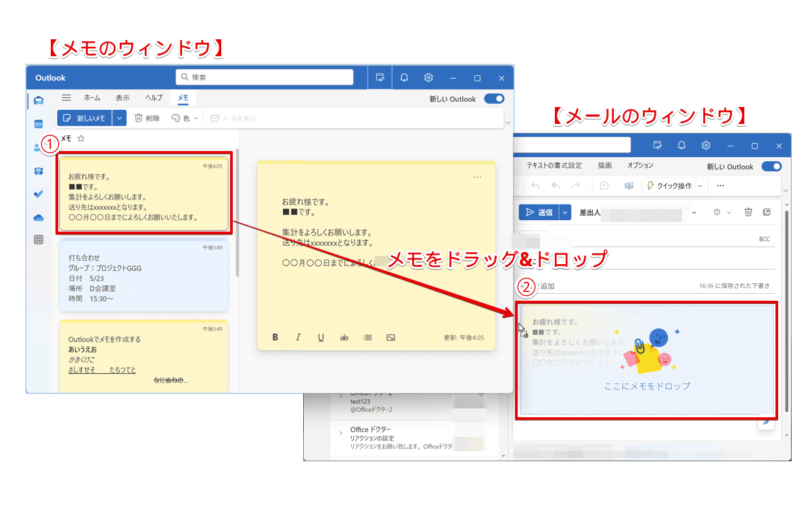Expand the Office ドクター message thread
812x508 pixels.
click(340, 433)
